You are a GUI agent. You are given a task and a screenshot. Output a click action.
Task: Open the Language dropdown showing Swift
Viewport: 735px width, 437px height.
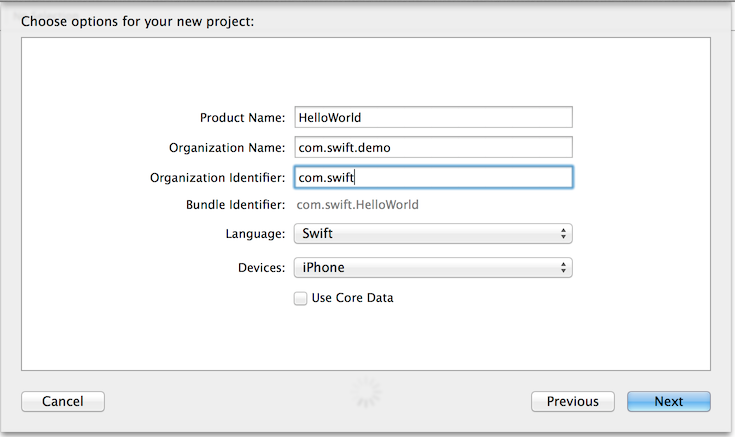coord(432,234)
